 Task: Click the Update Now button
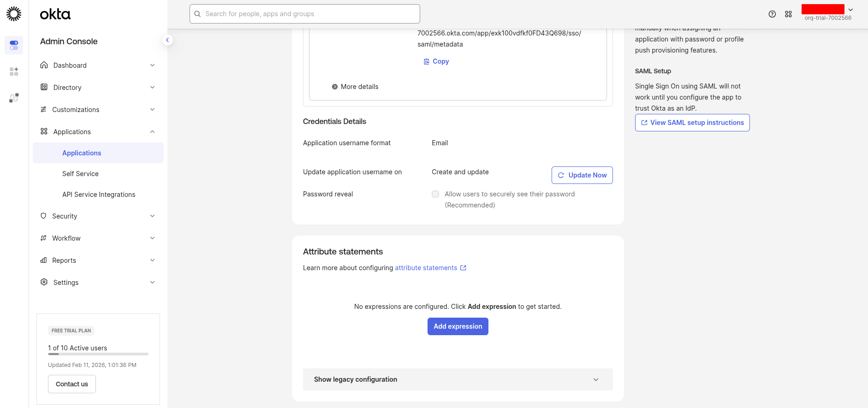(582, 175)
